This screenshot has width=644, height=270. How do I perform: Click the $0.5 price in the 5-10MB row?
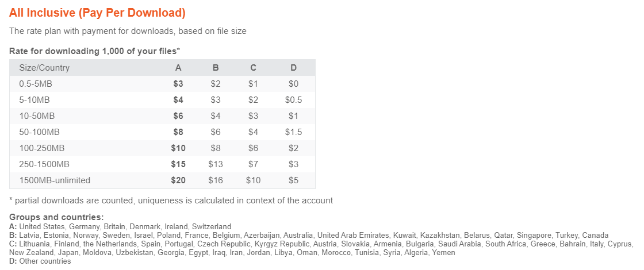pyautogui.click(x=293, y=100)
